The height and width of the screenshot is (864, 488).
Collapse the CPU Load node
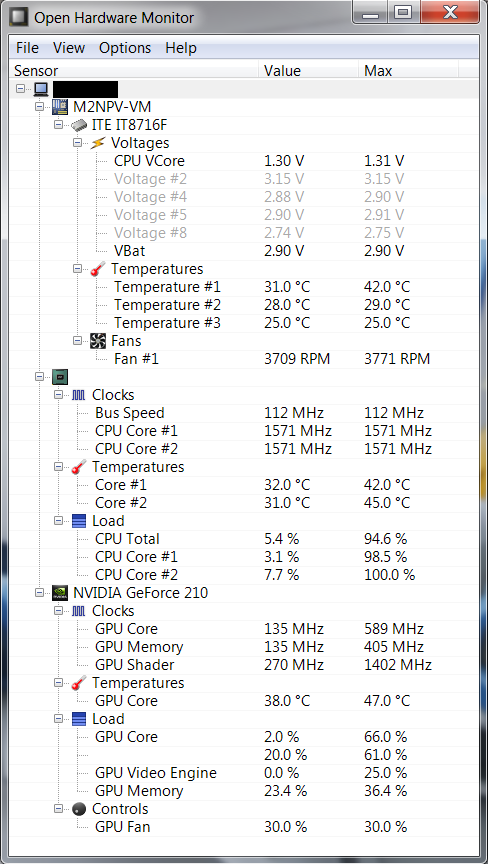(58, 521)
